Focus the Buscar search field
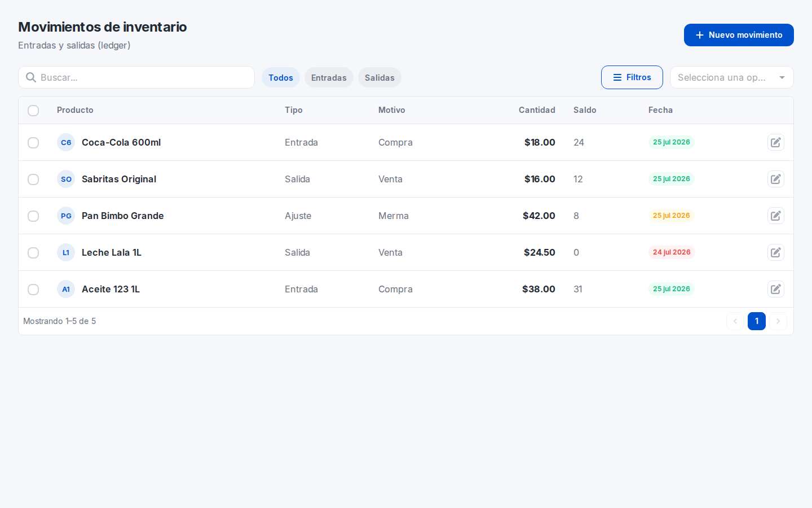The width and height of the screenshot is (812, 508). (136, 77)
